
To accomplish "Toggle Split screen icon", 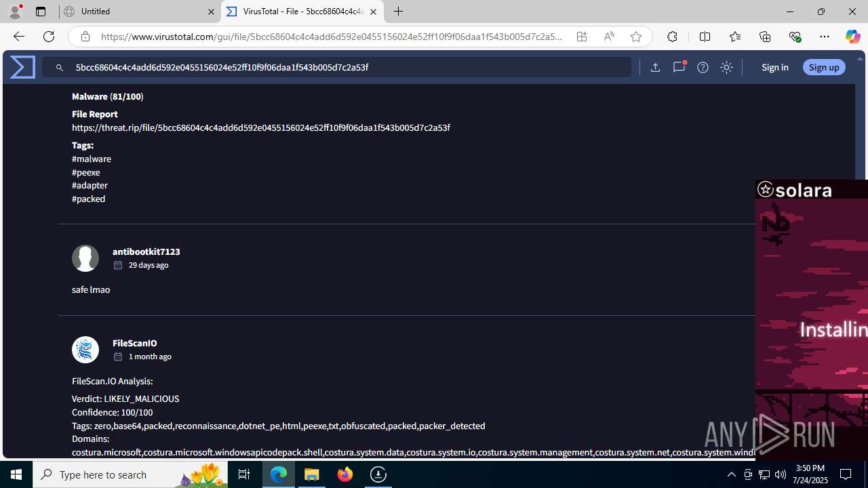I will tap(705, 37).
